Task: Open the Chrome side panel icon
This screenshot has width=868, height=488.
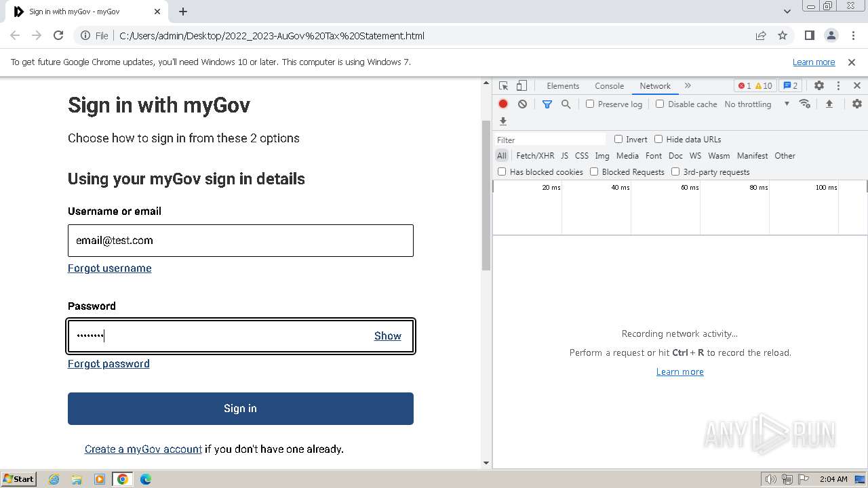Action: point(810,35)
